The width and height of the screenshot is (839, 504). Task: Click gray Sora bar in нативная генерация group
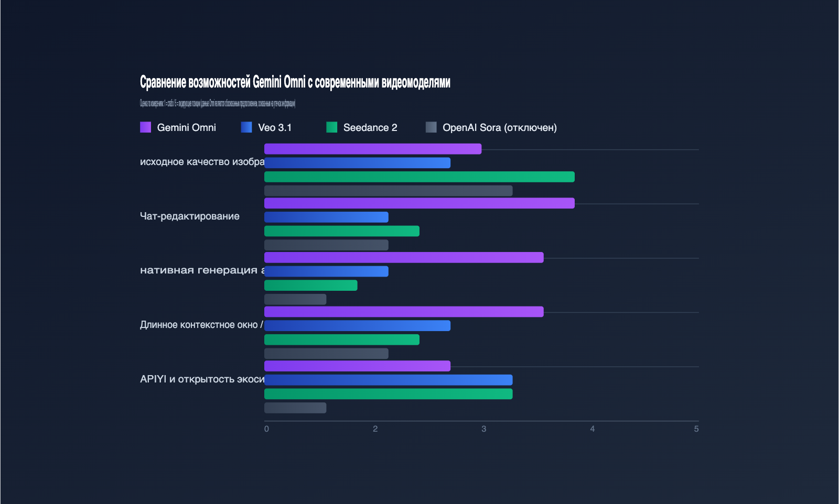click(295, 299)
